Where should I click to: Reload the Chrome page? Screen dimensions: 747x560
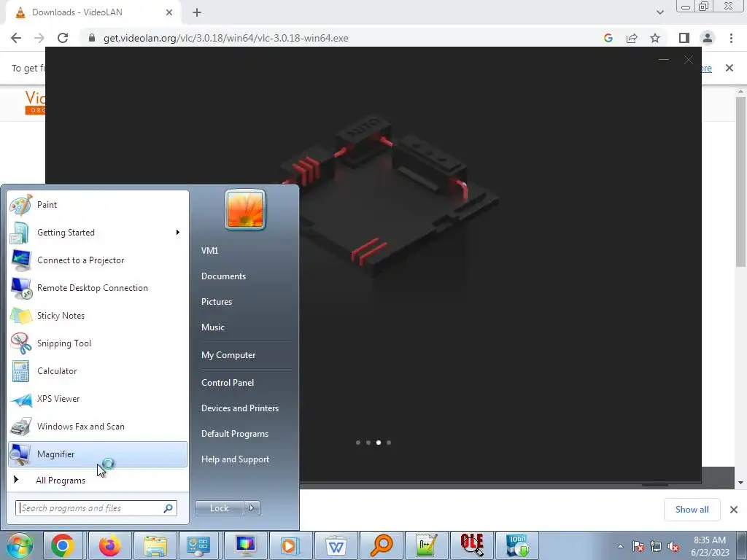pyautogui.click(x=63, y=38)
